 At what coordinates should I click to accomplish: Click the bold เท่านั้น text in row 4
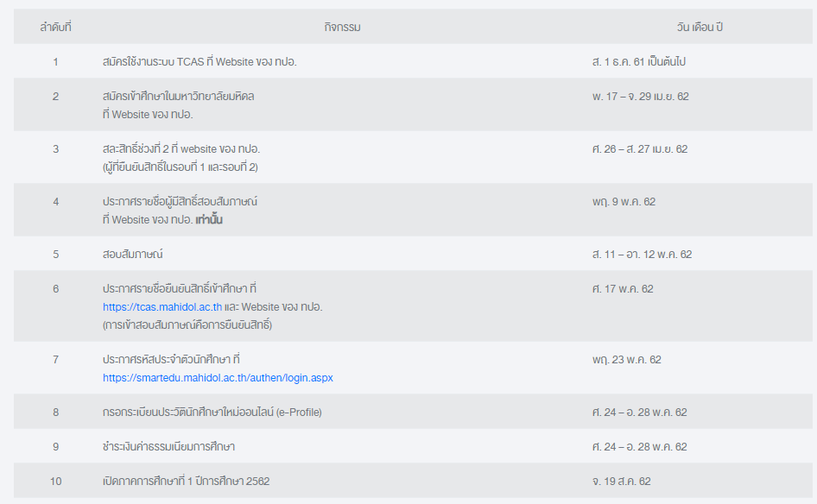[209, 220]
